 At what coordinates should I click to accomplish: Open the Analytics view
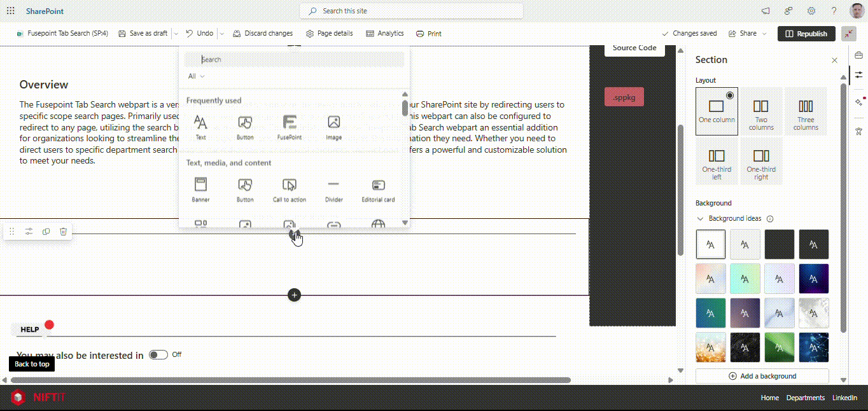pos(385,34)
